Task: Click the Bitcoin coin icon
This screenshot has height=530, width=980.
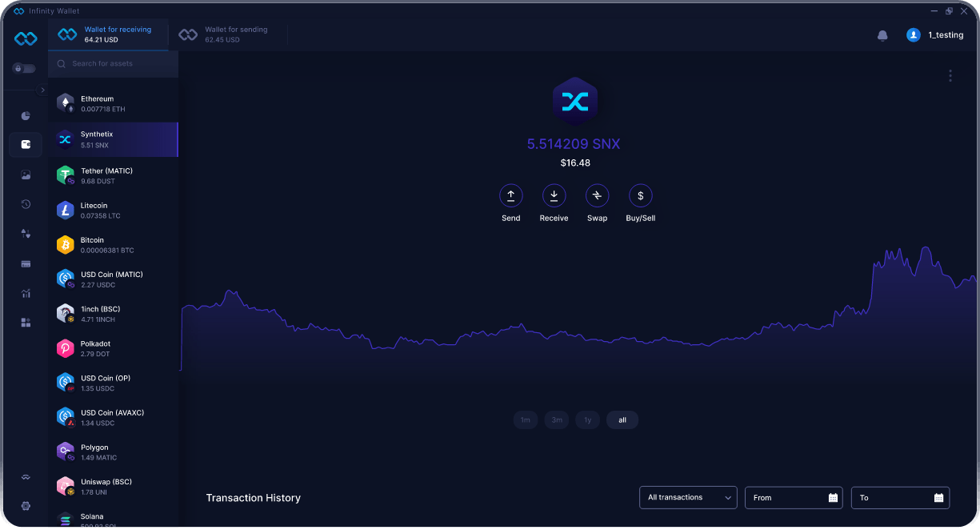Action: [x=66, y=244]
